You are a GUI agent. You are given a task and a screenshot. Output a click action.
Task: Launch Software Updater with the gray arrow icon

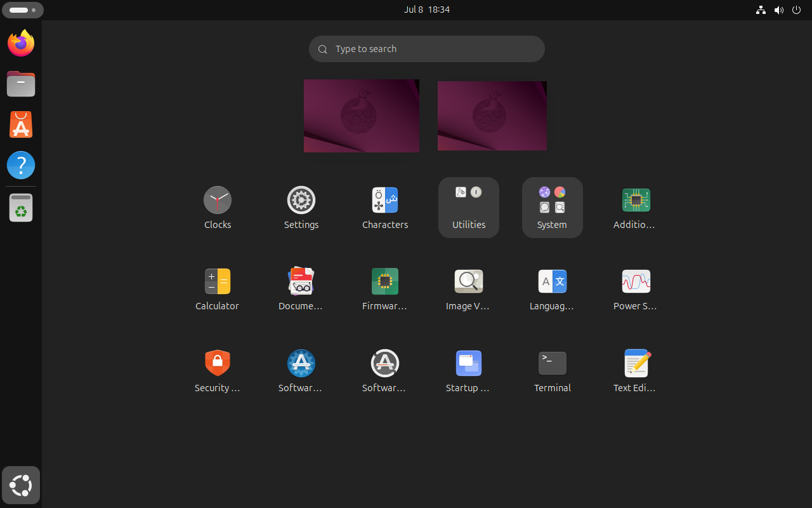[385, 371]
